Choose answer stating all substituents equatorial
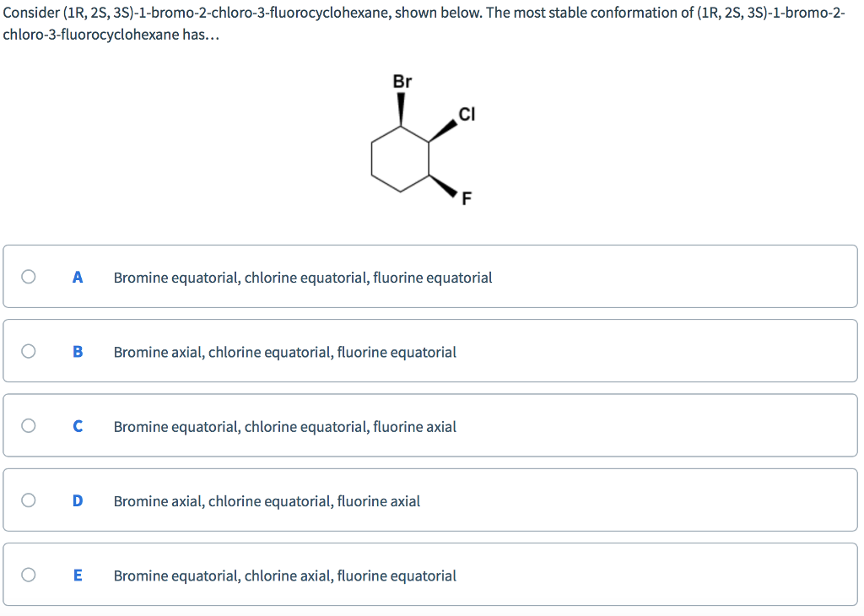Screen dimensions: 864x616 tap(302, 277)
